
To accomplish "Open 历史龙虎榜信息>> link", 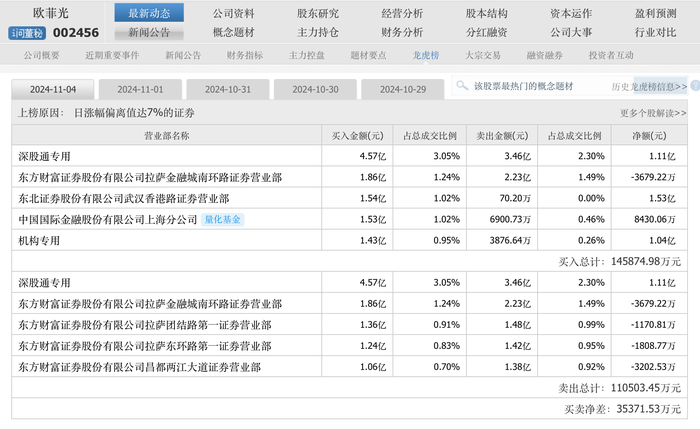I will tap(649, 87).
